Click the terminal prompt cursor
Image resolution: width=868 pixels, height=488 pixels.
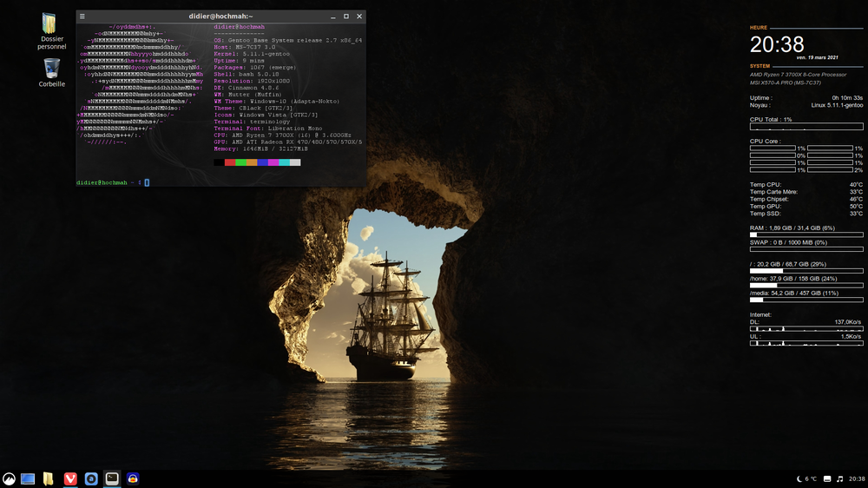[147, 182]
